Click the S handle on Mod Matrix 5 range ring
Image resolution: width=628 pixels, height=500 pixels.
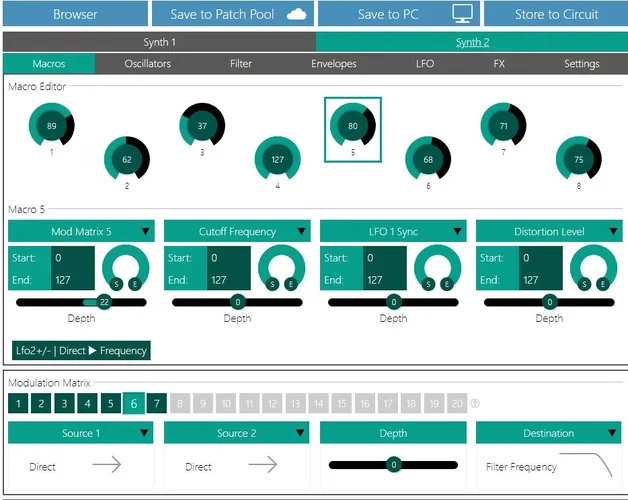(117, 284)
